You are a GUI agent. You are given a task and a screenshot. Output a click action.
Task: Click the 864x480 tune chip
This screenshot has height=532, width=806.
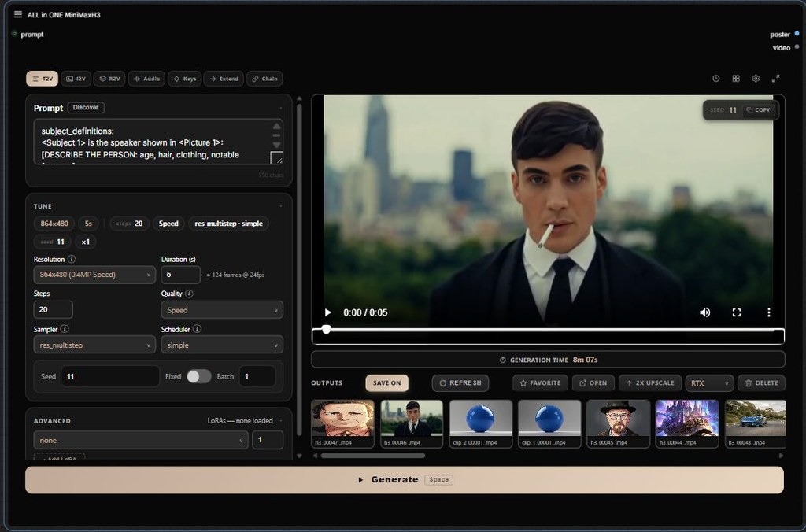(x=54, y=224)
